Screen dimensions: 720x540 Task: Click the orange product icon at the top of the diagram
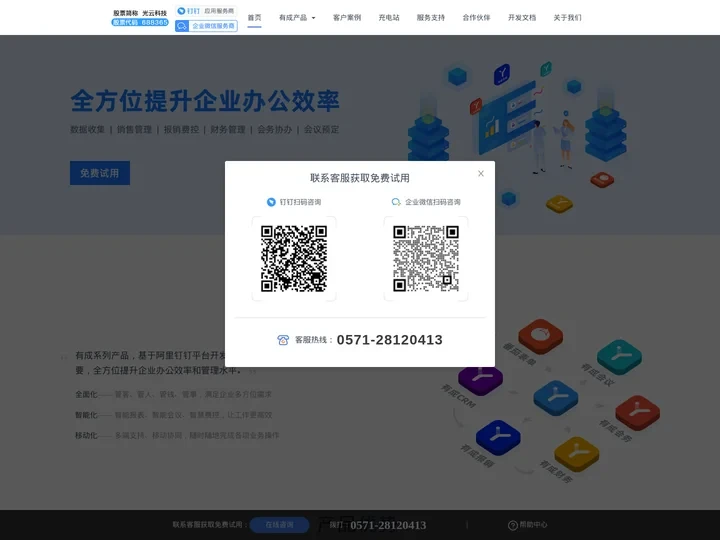540,336
